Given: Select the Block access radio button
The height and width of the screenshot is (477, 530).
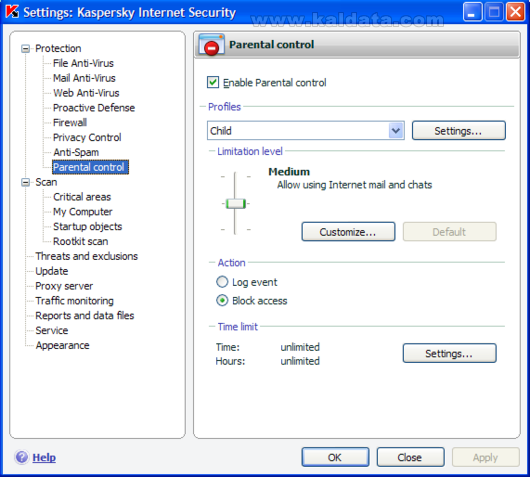Looking at the screenshot, I should [x=222, y=300].
